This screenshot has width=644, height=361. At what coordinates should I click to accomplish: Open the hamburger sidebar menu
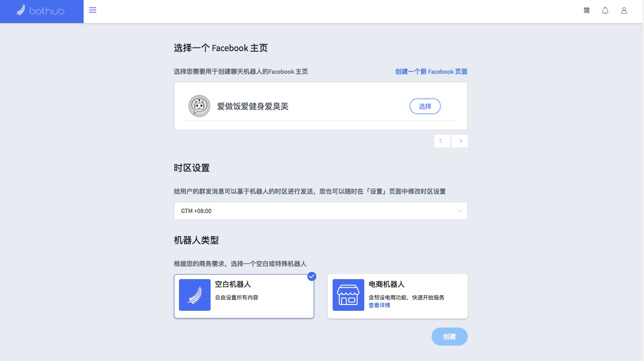point(93,10)
